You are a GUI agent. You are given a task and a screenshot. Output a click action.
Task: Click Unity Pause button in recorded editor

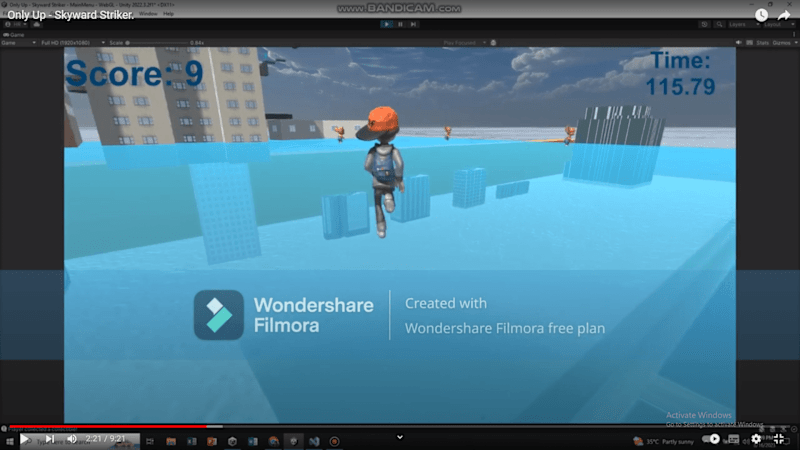point(401,24)
